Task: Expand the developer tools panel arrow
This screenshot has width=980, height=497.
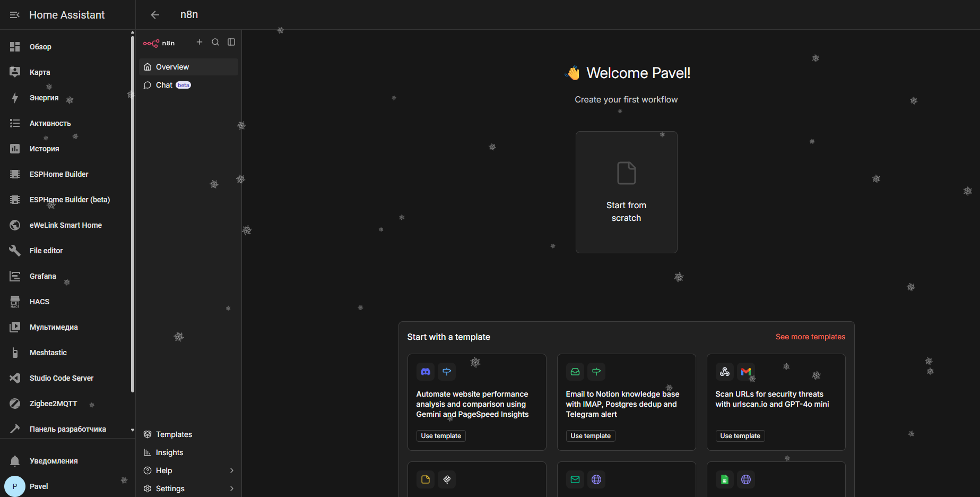Action: [x=132, y=430]
